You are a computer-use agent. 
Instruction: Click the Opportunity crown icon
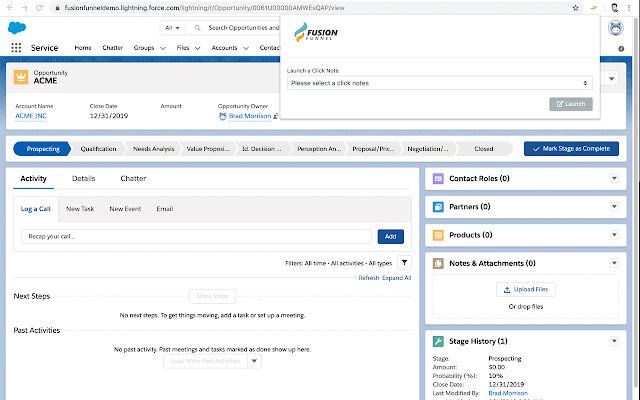click(21, 77)
